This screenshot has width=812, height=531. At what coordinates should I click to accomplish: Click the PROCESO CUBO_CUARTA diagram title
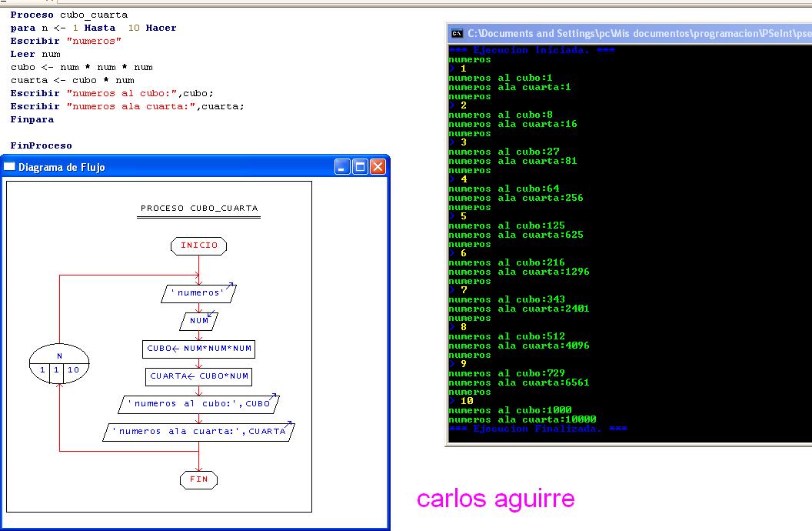[199, 209]
